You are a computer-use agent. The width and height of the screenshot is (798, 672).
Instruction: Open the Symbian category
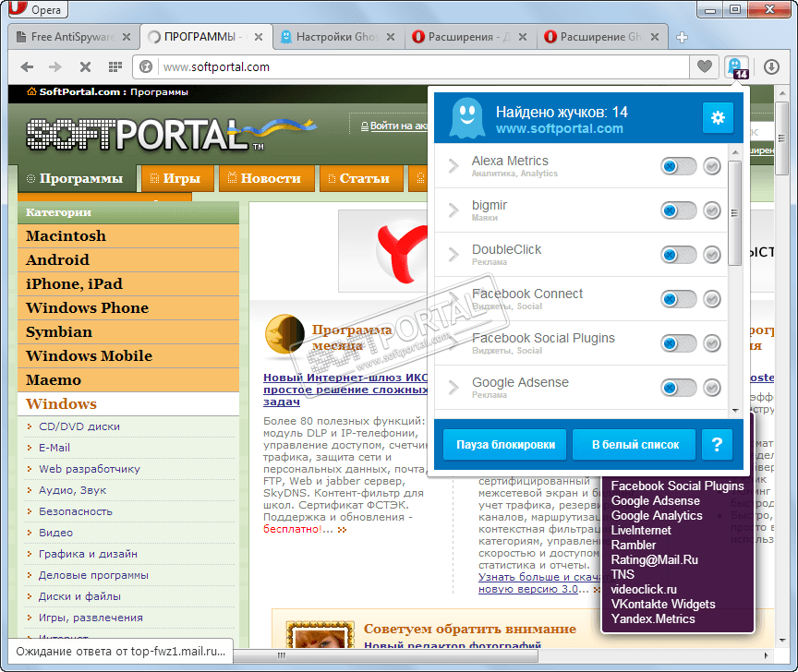click(128, 332)
